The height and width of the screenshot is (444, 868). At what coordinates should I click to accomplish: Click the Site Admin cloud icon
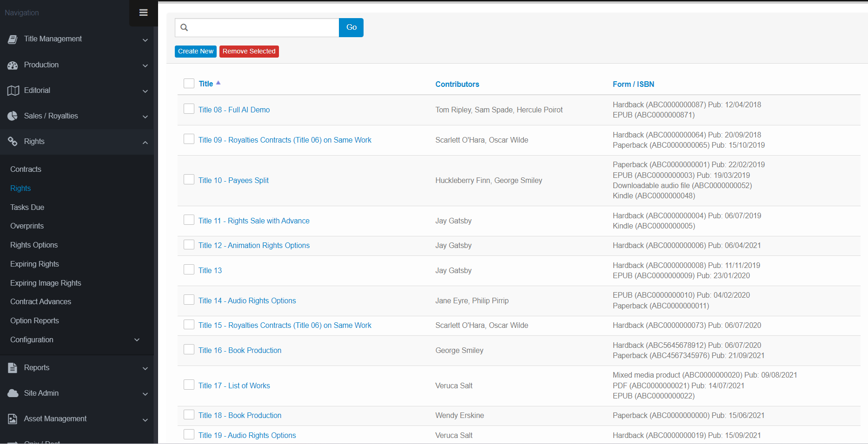click(13, 393)
